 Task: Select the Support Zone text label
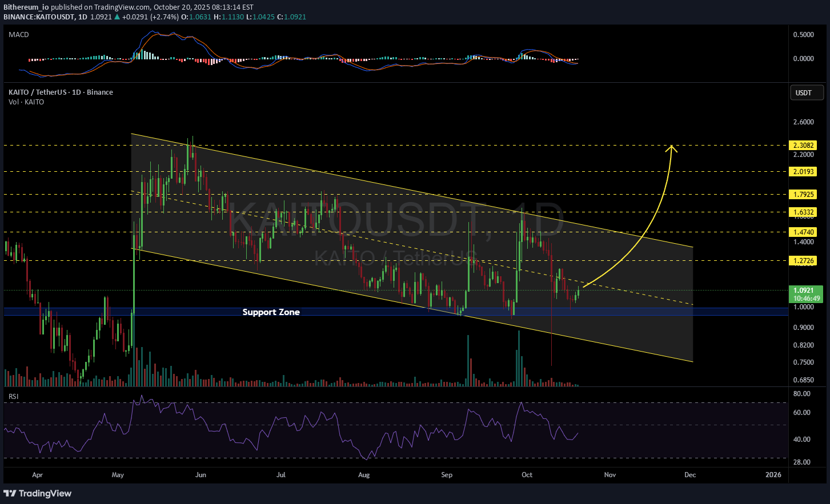(x=271, y=312)
